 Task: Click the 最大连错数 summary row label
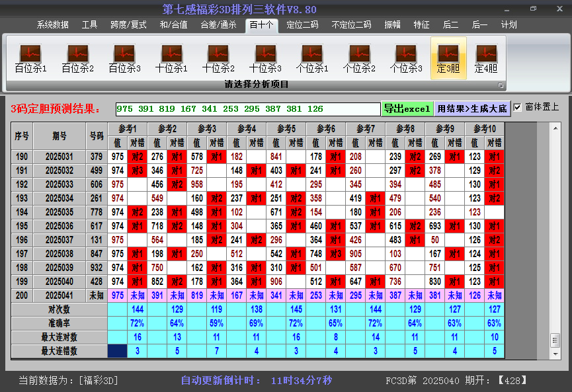point(59,351)
